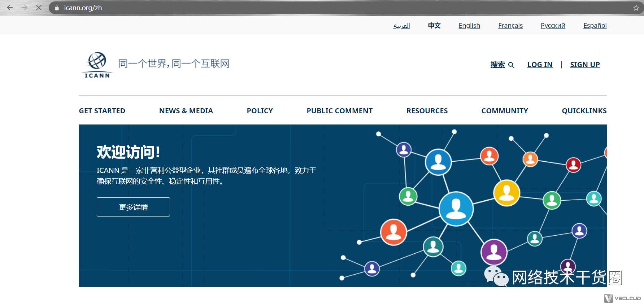This screenshot has height=306, width=644.
Task: Select the 中文 language option
Action: coord(434,26)
